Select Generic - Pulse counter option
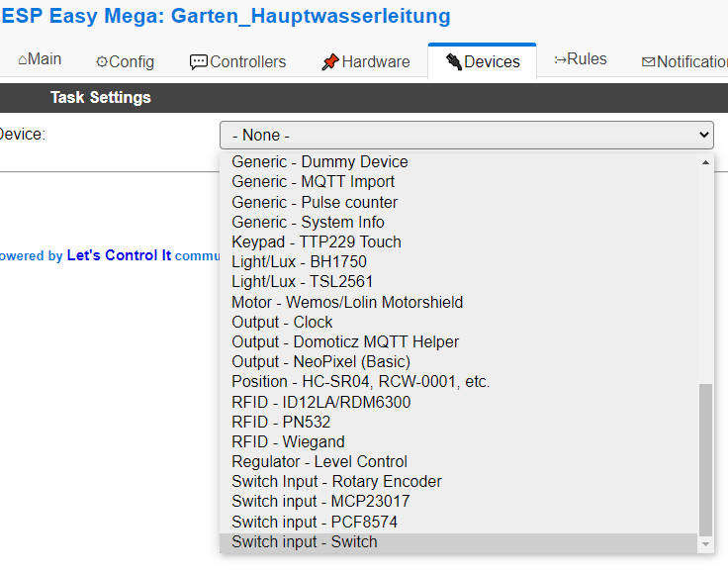Image resolution: width=728 pixels, height=575 pixels. pos(315,202)
